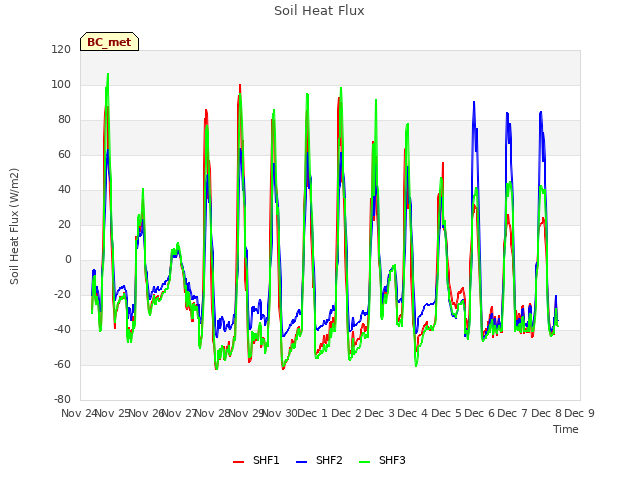Viewport: 640px width, 480px height.
Task: Toggle SHF2 series in the legend
Action: (319, 460)
